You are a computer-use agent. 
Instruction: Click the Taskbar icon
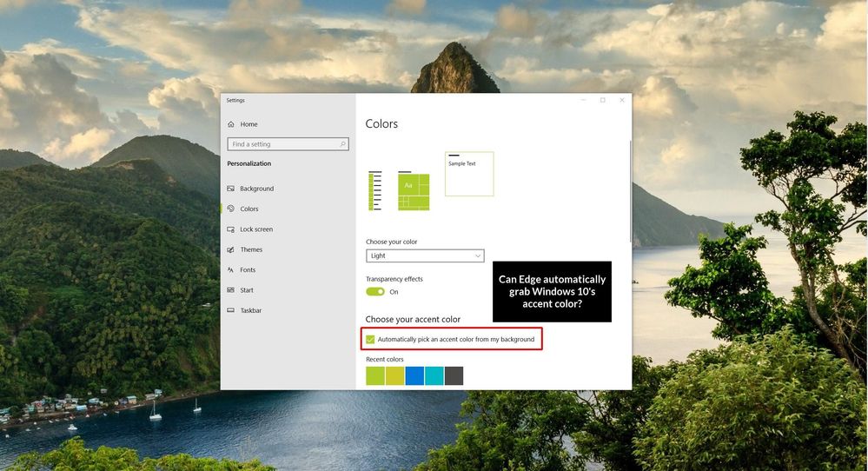[x=231, y=310]
